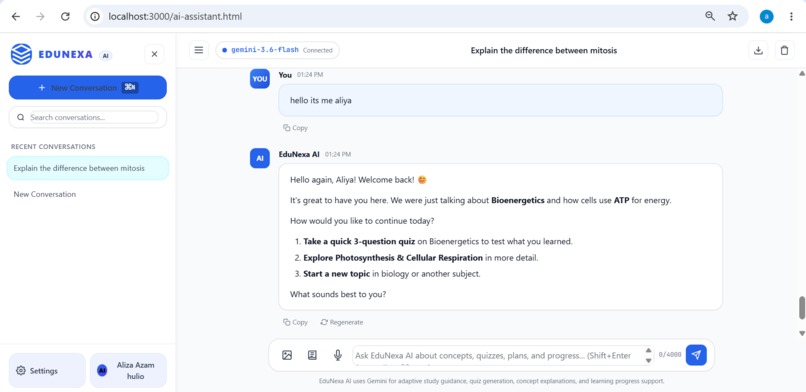Image resolution: width=806 pixels, height=392 pixels.
Task: Click the 'hello its me aliya' message bubble
Action: (x=500, y=101)
